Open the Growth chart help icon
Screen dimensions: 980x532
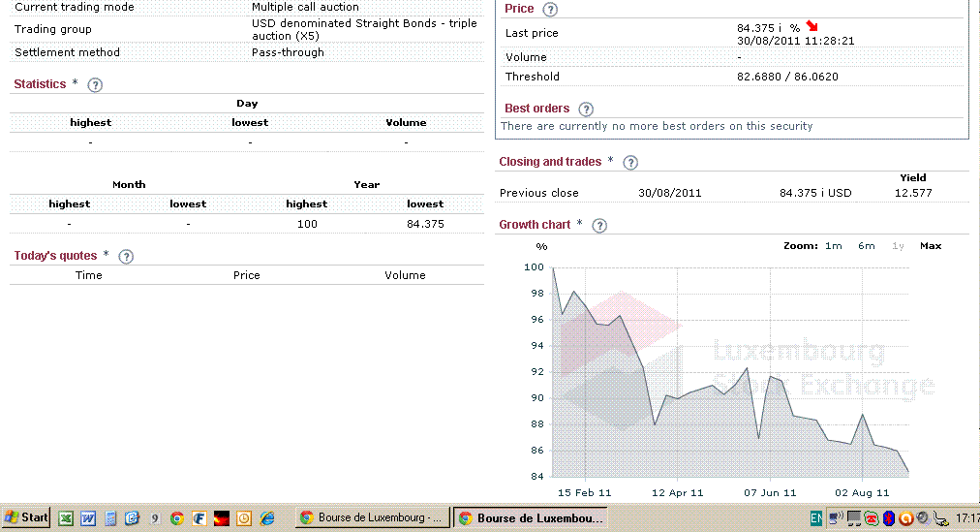click(x=599, y=226)
